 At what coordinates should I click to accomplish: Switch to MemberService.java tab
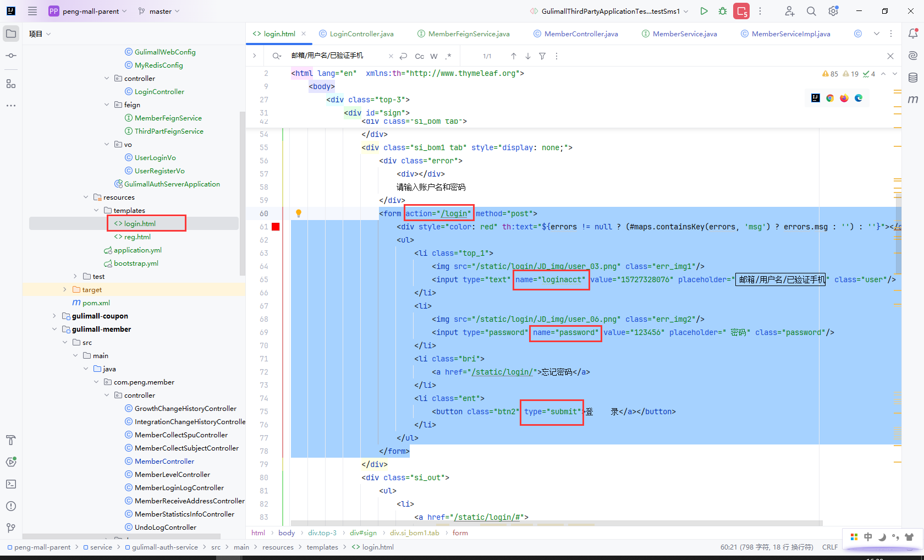point(679,34)
